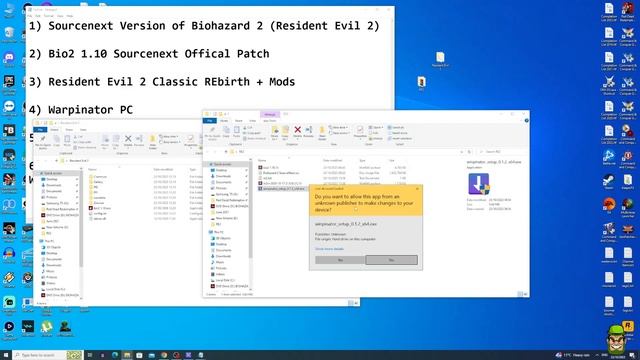
Task: Open File Explorer from the taskbar
Action: pyautogui.click(x=127, y=355)
